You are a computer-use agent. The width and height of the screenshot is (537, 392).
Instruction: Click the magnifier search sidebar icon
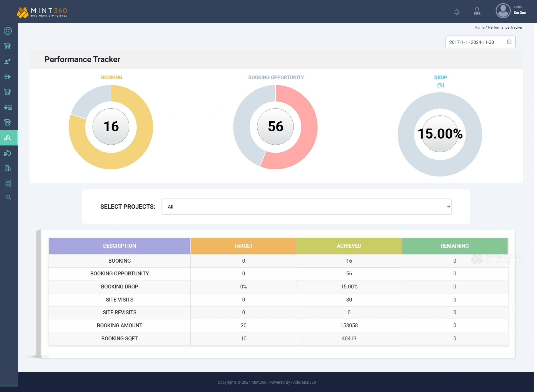click(8, 197)
